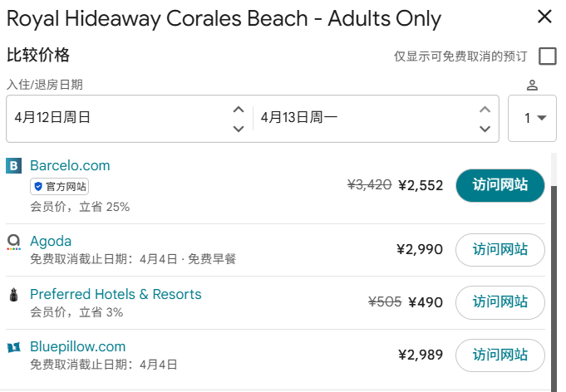Move check-out date one day later
566x392 pixels.
[x=485, y=109]
